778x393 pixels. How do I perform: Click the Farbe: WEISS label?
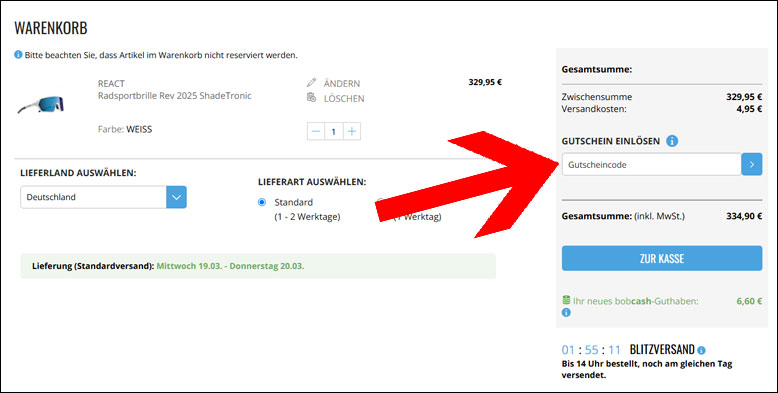pos(125,130)
